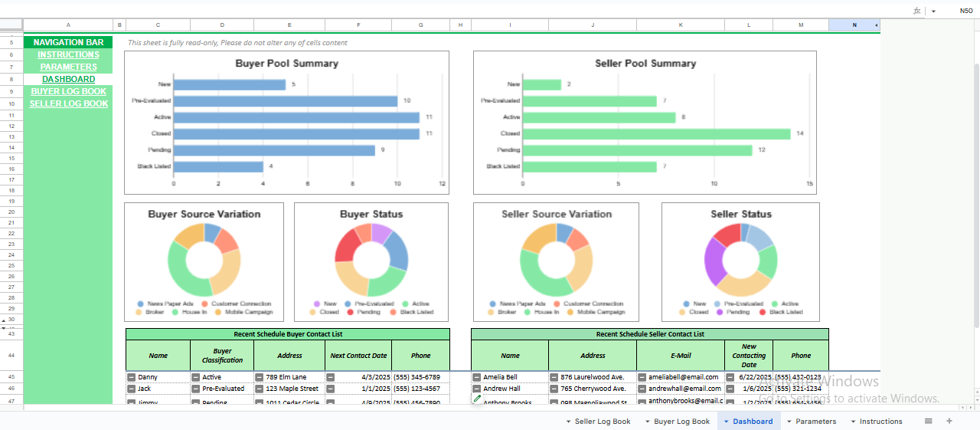Image resolution: width=980 pixels, height=430 pixels.
Task: Switch to Instructions sheet tab
Action: (x=880, y=422)
